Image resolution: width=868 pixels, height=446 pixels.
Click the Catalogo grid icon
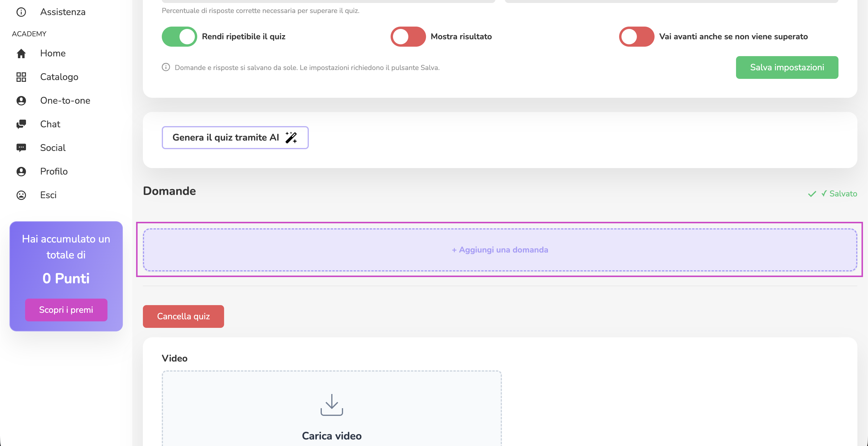(x=21, y=77)
